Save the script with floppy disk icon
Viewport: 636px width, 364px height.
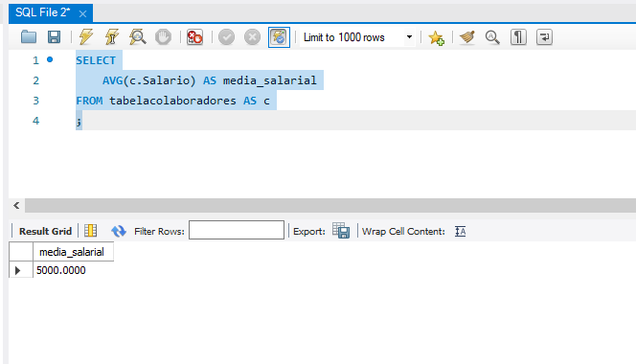(54, 37)
